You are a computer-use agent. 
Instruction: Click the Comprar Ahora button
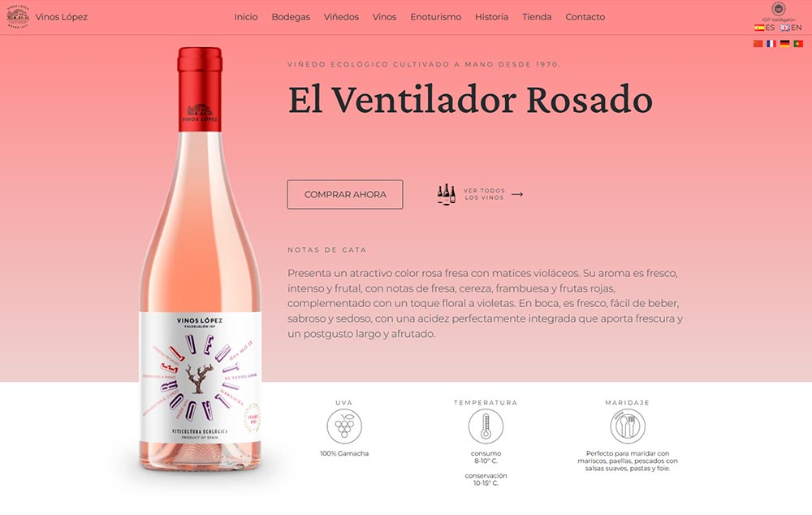pyautogui.click(x=345, y=194)
